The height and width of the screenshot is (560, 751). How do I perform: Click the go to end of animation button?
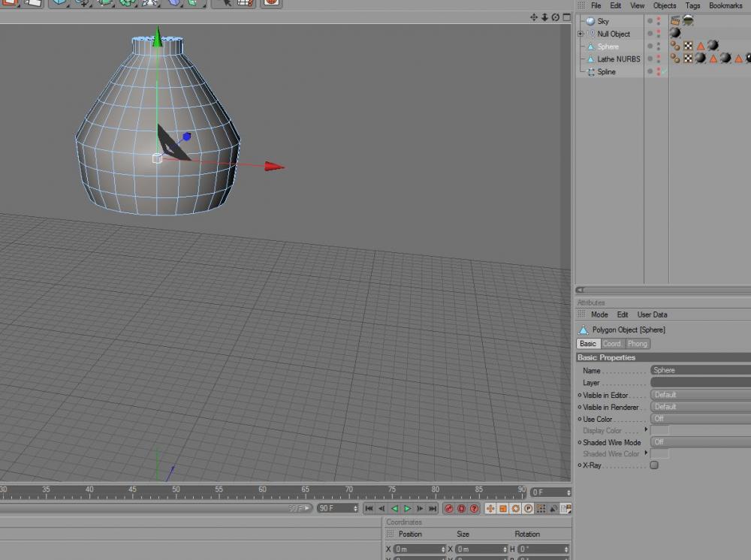(x=433, y=508)
